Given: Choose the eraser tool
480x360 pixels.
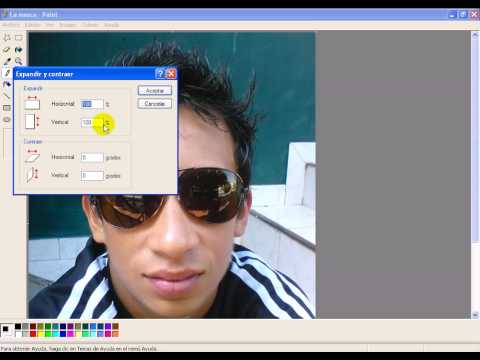Looking at the screenshot, I should pos(7,50).
